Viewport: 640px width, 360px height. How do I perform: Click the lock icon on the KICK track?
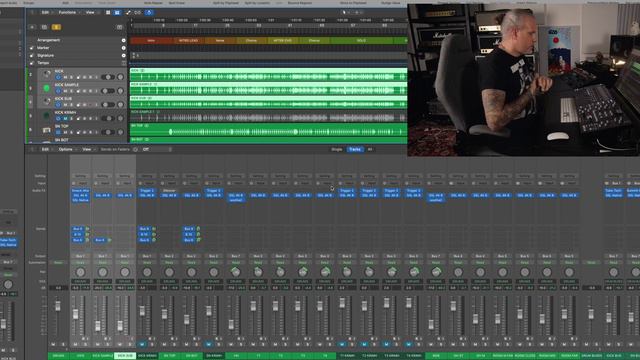point(78,77)
